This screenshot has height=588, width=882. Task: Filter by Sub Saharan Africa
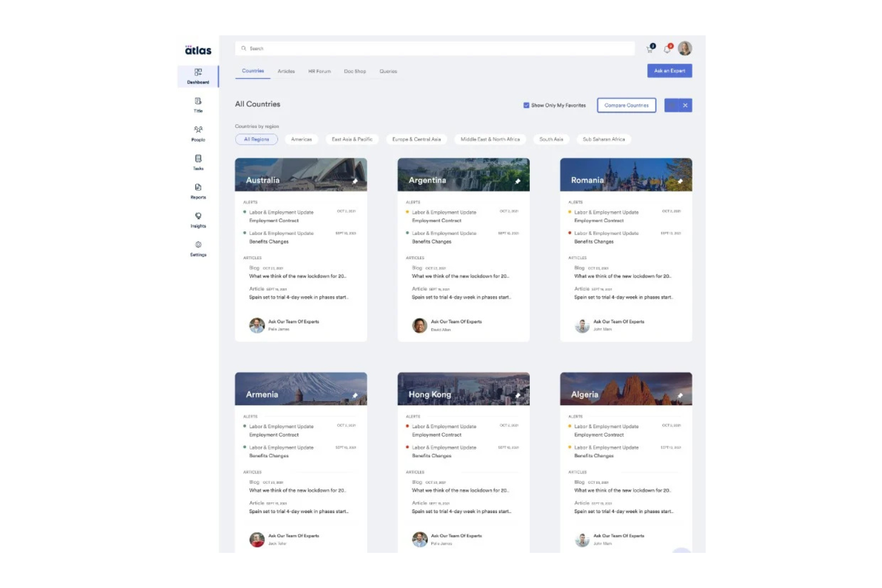click(x=604, y=139)
